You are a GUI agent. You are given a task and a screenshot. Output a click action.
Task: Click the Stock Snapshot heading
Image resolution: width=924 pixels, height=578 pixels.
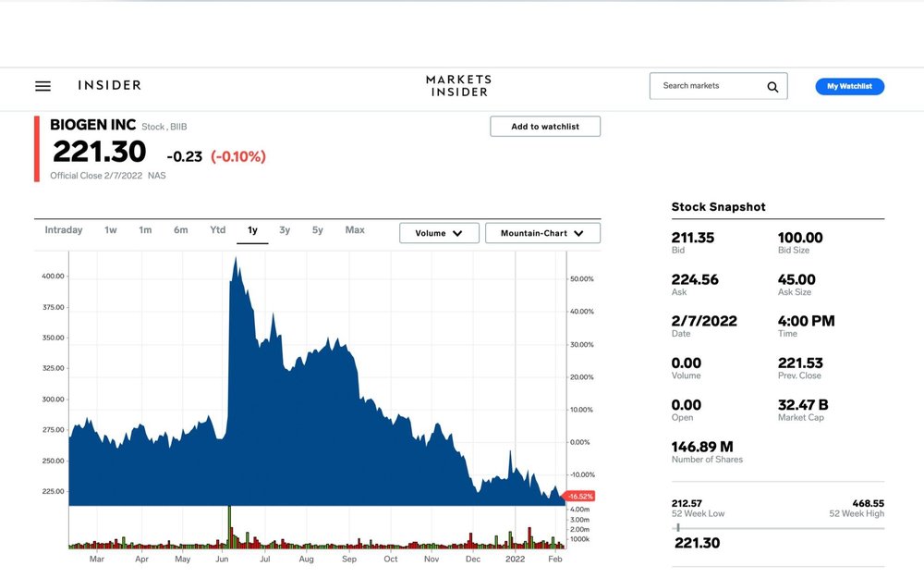tap(718, 207)
